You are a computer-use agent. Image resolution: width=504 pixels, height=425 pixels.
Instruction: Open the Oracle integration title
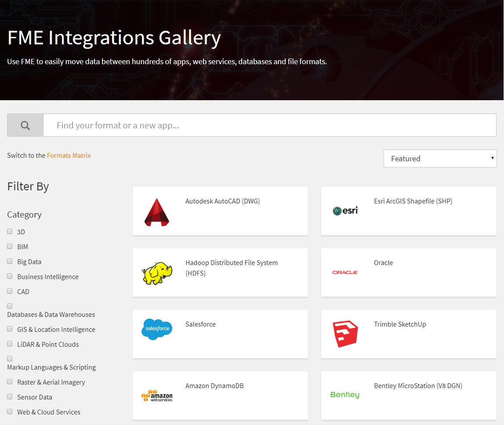pyautogui.click(x=383, y=263)
